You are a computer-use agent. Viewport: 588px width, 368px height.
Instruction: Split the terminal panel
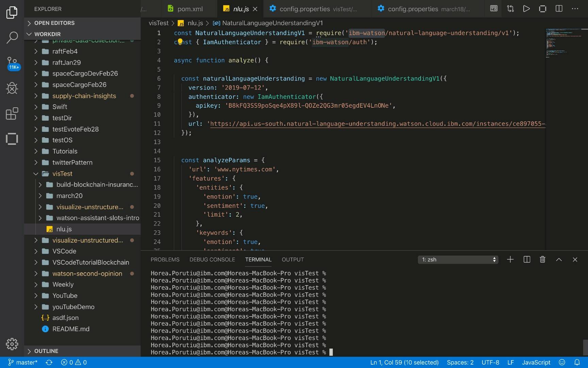(x=527, y=260)
